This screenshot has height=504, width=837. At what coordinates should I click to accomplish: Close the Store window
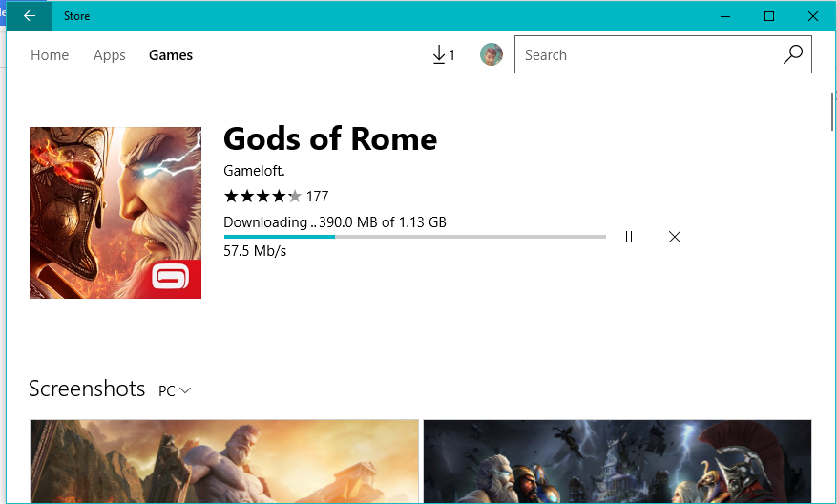813,16
